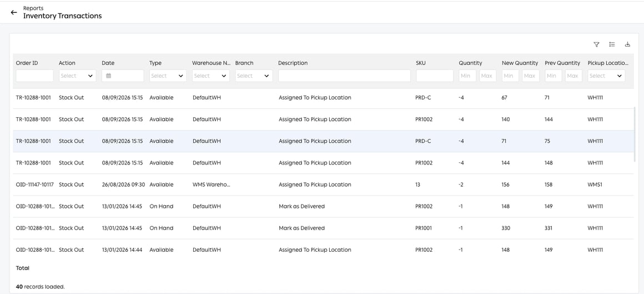
Task: Click the New Quantity Min field
Action: click(x=511, y=76)
